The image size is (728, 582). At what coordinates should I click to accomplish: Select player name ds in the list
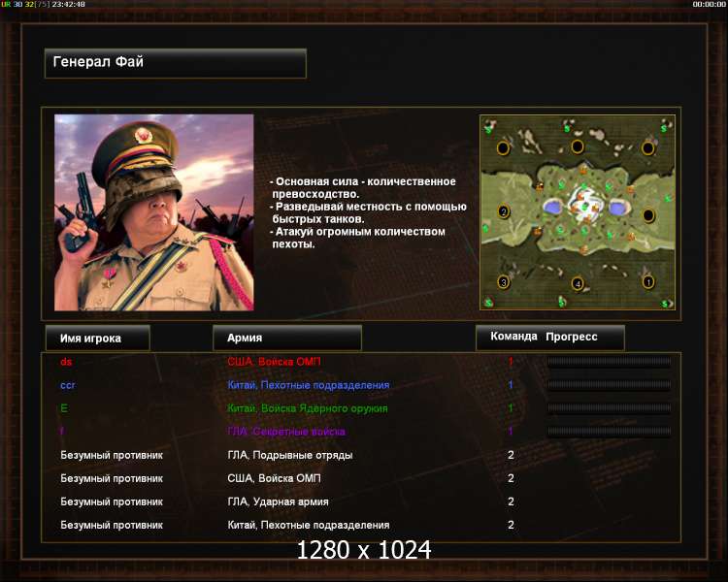pyautogui.click(x=66, y=362)
